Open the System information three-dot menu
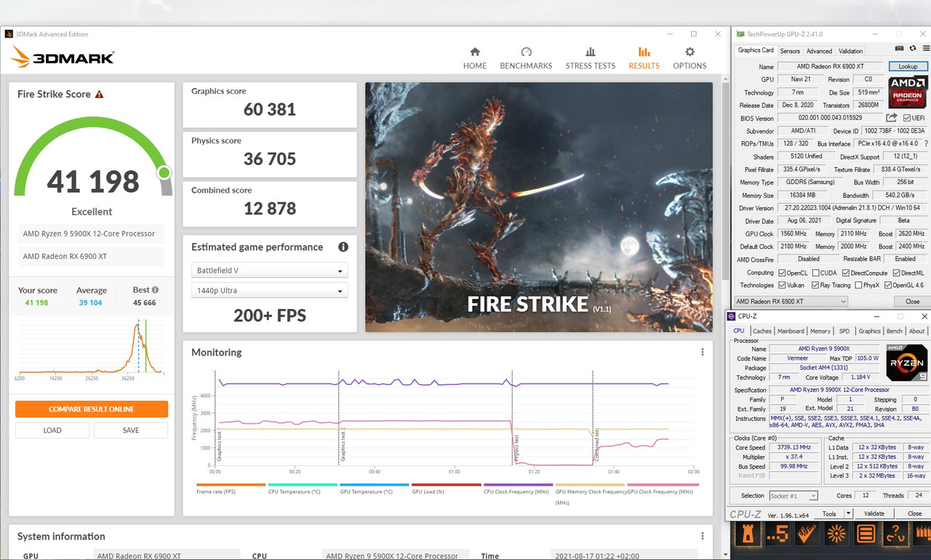 pyautogui.click(x=702, y=536)
